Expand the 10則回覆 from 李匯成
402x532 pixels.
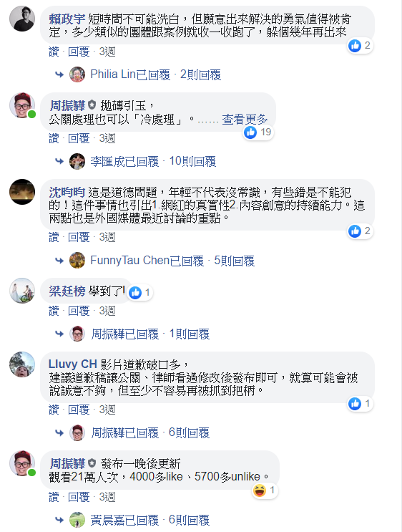pos(192,161)
